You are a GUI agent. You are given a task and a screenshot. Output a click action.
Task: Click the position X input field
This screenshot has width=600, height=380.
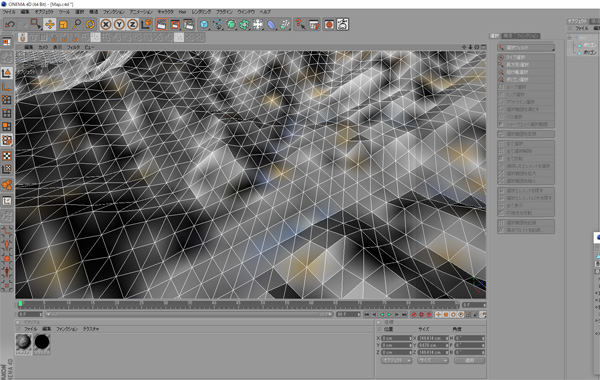click(x=396, y=338)
